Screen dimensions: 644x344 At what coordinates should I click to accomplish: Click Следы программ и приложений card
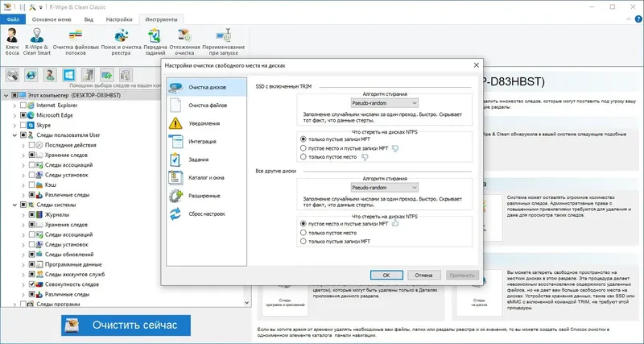(285, 300)
